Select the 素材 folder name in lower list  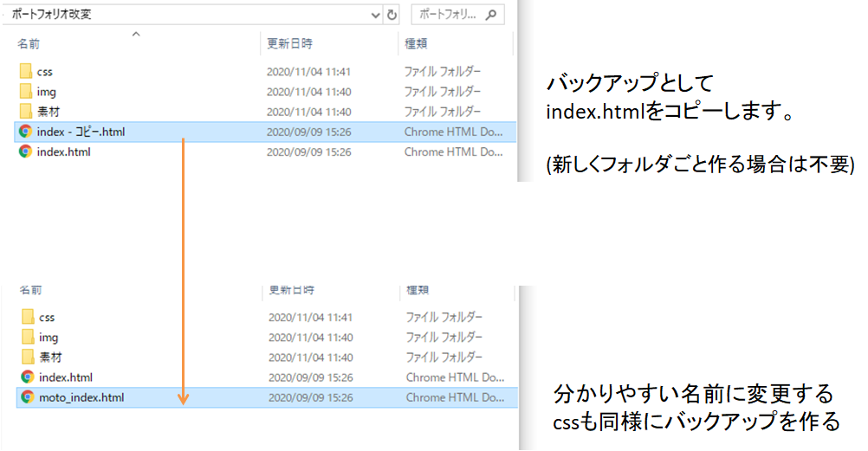tap(50, 358)
